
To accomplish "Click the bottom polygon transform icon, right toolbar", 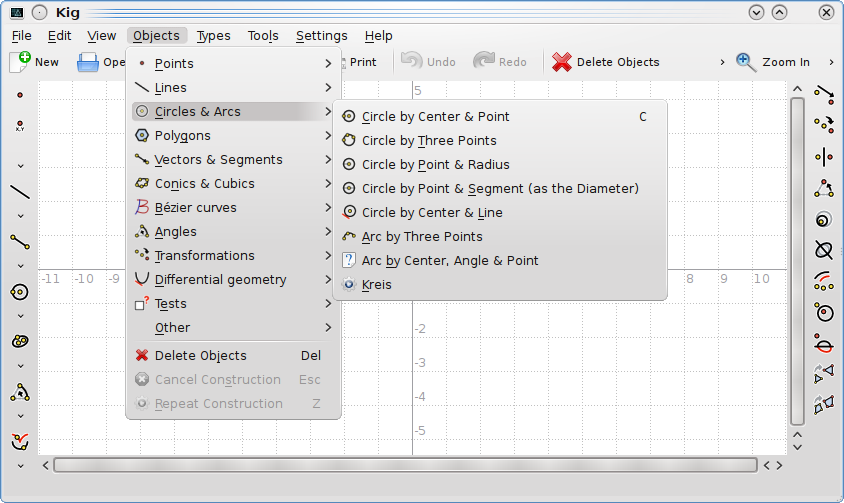I will [824, 404].
